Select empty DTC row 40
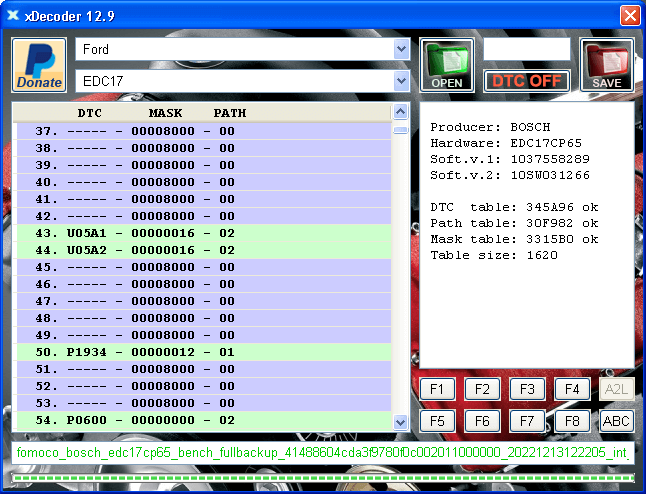Image resolution: width=646 pixels, height=494 pixels. click(x=204, y=182)
